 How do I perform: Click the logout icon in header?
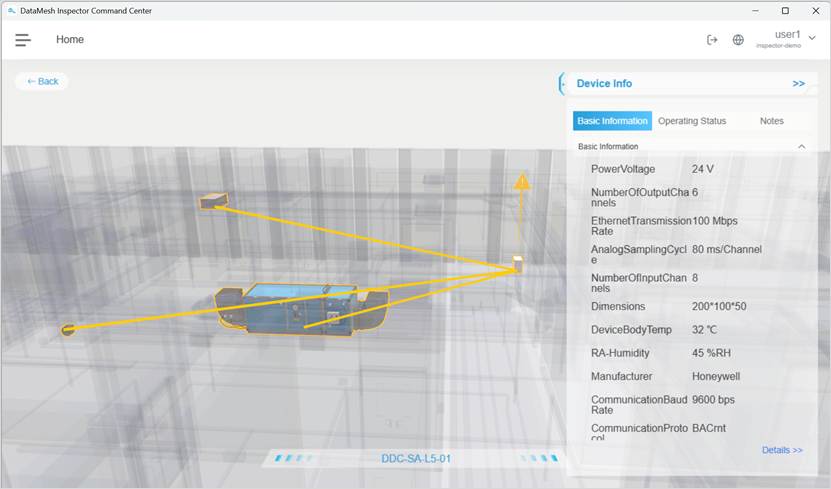click(712, 40)
